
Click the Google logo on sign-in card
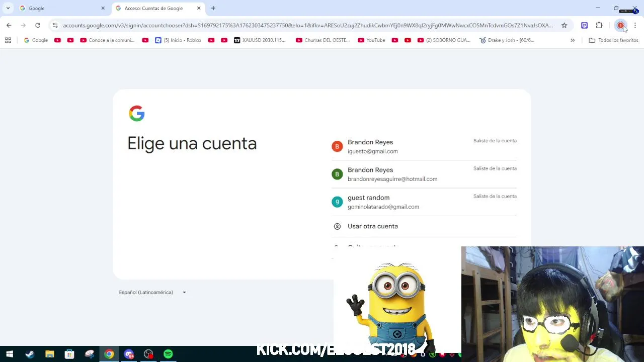(136, 113)
